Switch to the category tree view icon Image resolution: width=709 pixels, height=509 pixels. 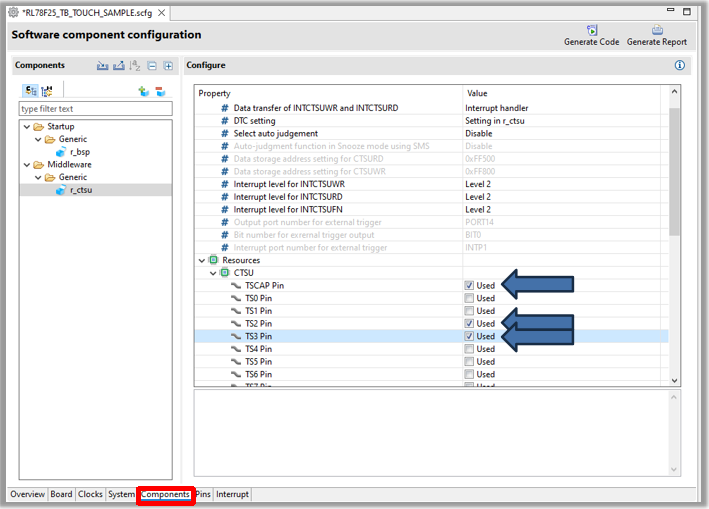pos(31,91)
